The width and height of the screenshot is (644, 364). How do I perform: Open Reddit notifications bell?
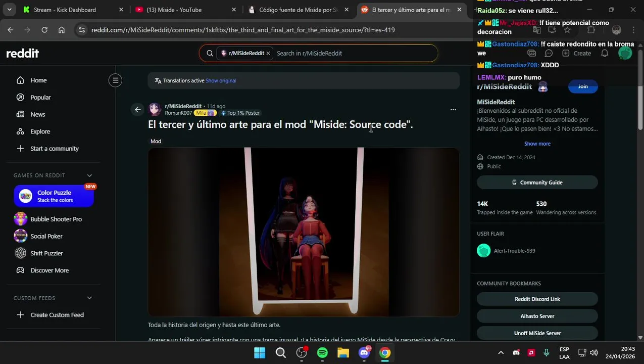(x=605, y=53)
